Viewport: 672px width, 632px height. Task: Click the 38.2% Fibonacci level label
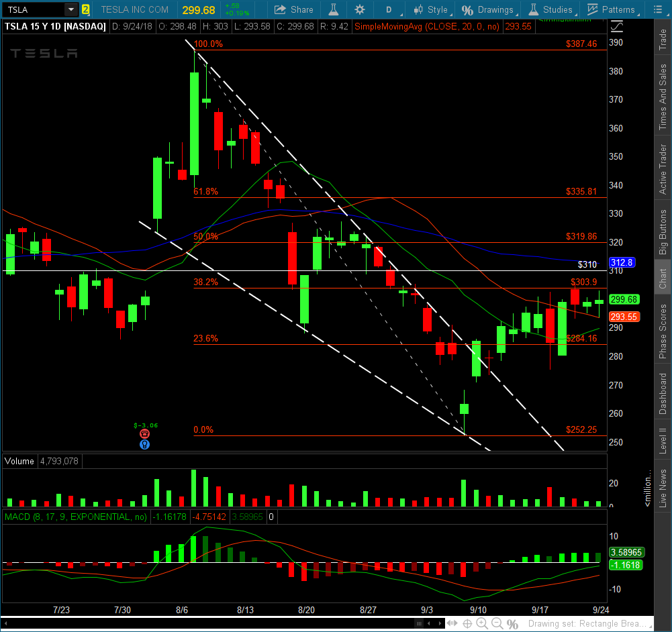click(205, 282)
